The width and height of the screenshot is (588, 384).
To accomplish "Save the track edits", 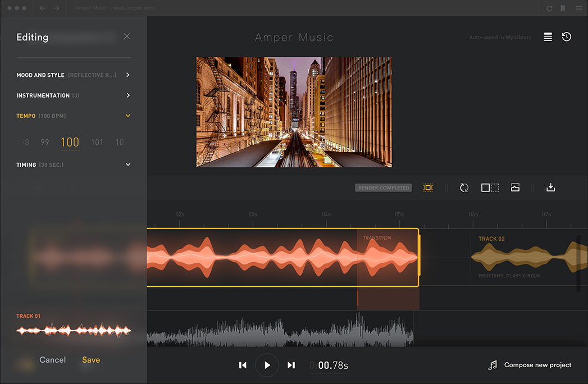I will coord(91,360).
